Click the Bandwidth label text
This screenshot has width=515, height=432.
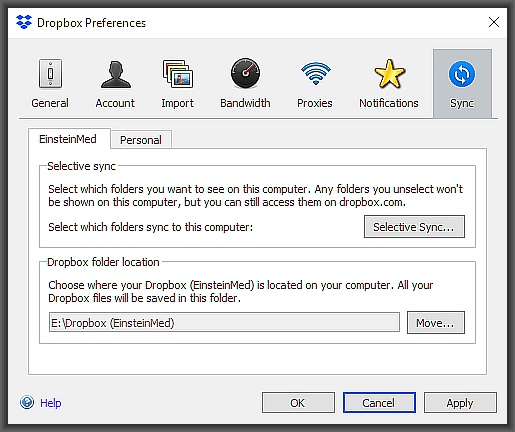tap(245, 103)
